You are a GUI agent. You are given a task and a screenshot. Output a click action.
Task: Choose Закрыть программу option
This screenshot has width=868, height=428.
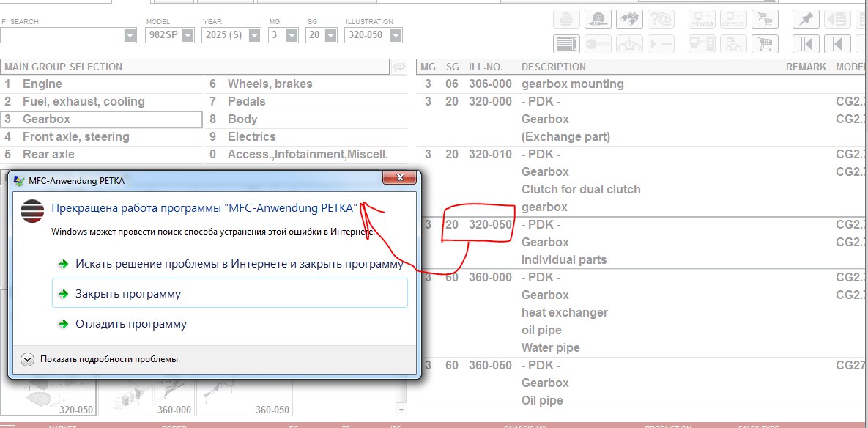click(x=128, y=294)
